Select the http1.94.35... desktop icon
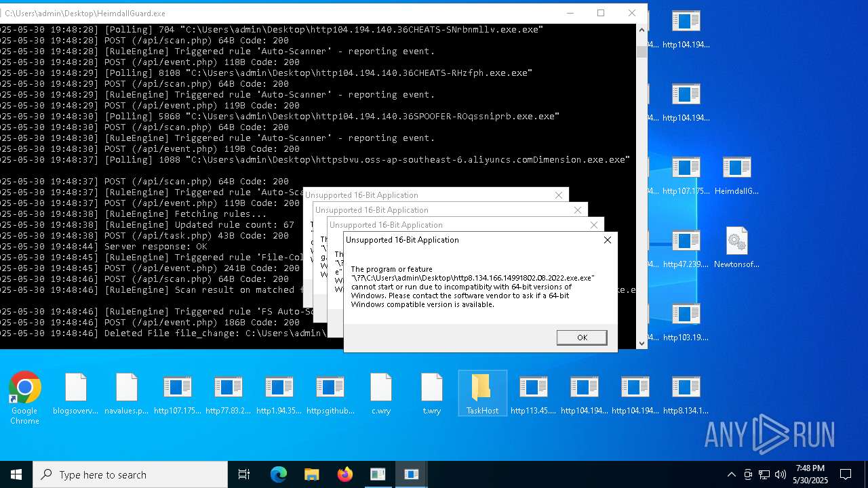This screenshot has height=488, width=868. point(279,394)
